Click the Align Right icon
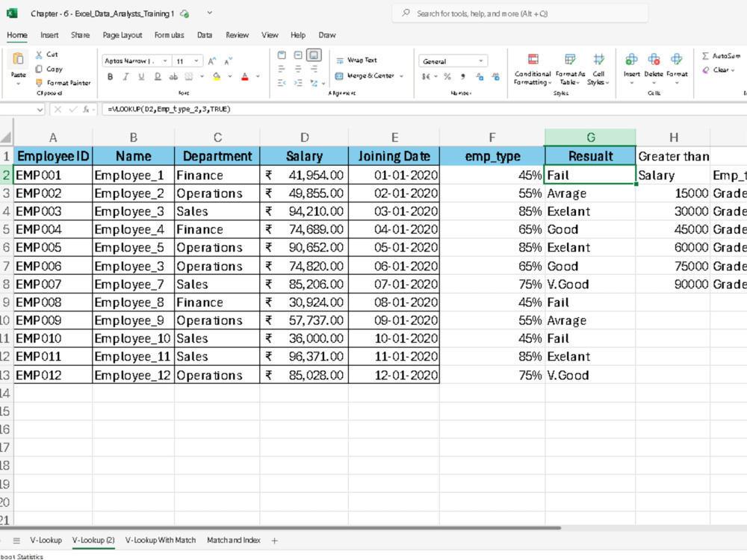 tap(314, 69)
